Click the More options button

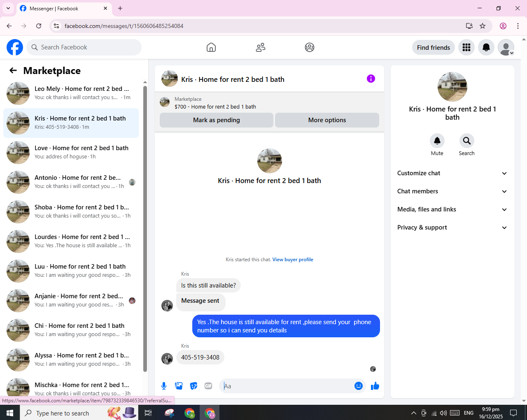click(327, 120)
